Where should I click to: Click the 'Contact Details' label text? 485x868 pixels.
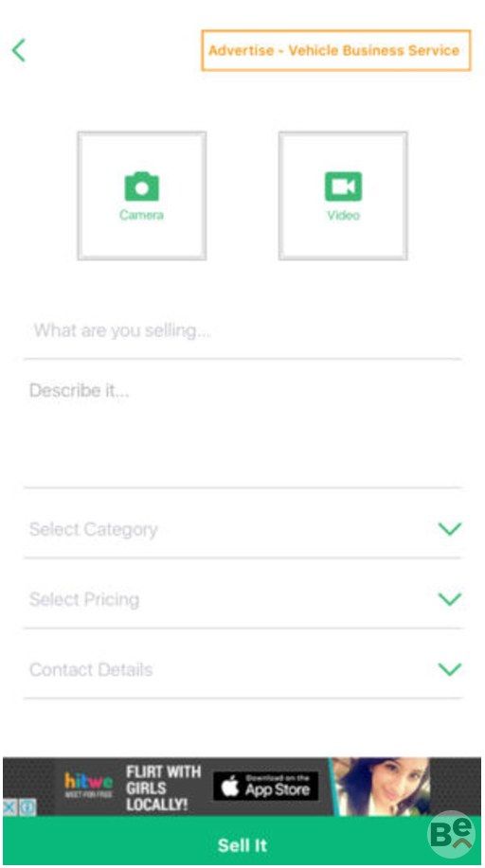pyautogui.click(x=91, y=670)
